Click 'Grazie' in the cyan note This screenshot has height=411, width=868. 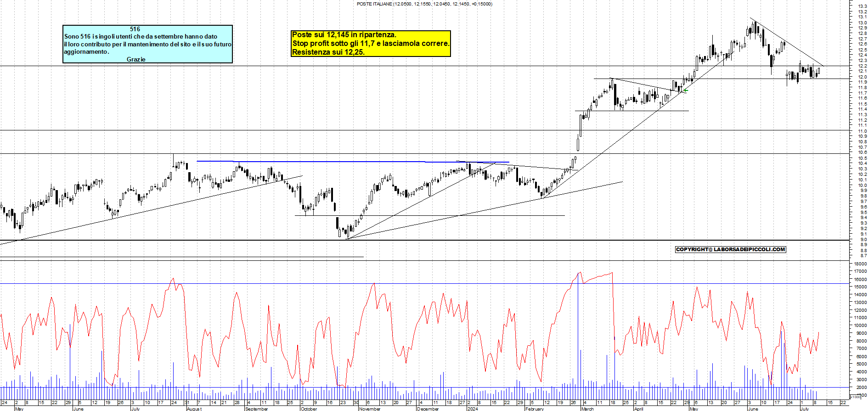(136, 59)
